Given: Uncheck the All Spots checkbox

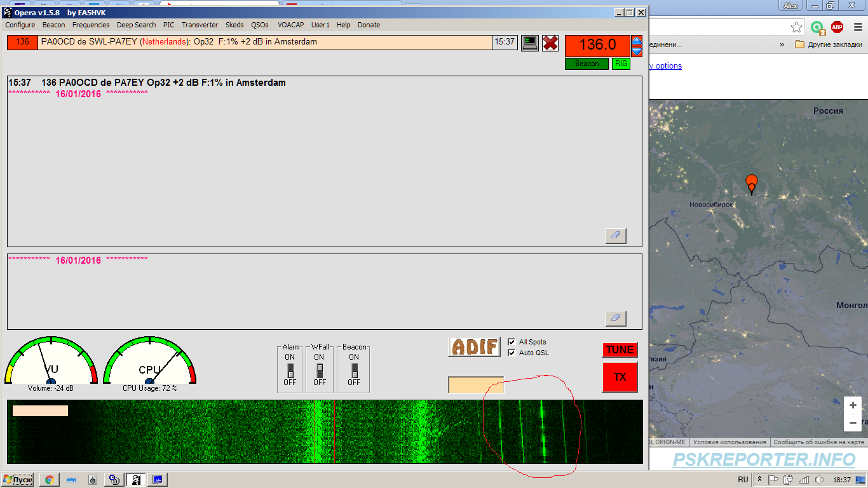Looking at the screenshot, I should click(x=512, y=342).
